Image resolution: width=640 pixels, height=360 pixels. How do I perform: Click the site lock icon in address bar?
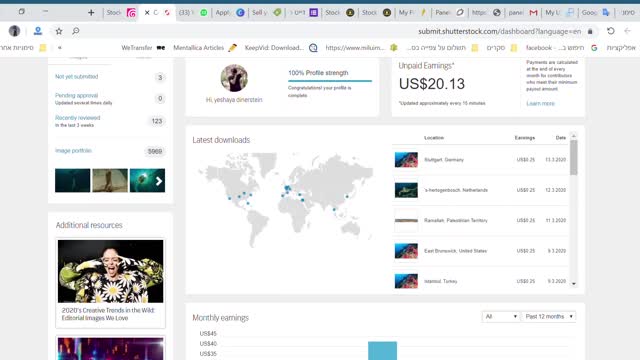point(590,31)
